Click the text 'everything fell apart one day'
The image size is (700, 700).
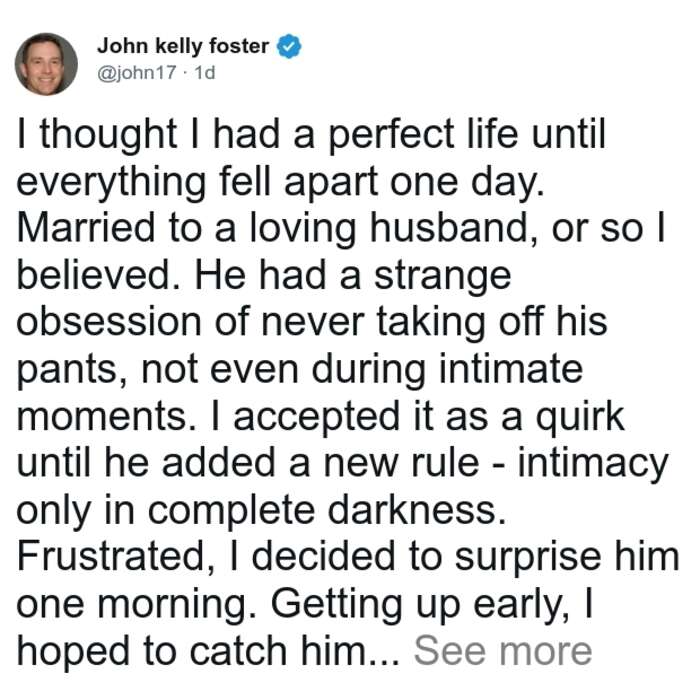pyautogui.click(x=279, y=181)
